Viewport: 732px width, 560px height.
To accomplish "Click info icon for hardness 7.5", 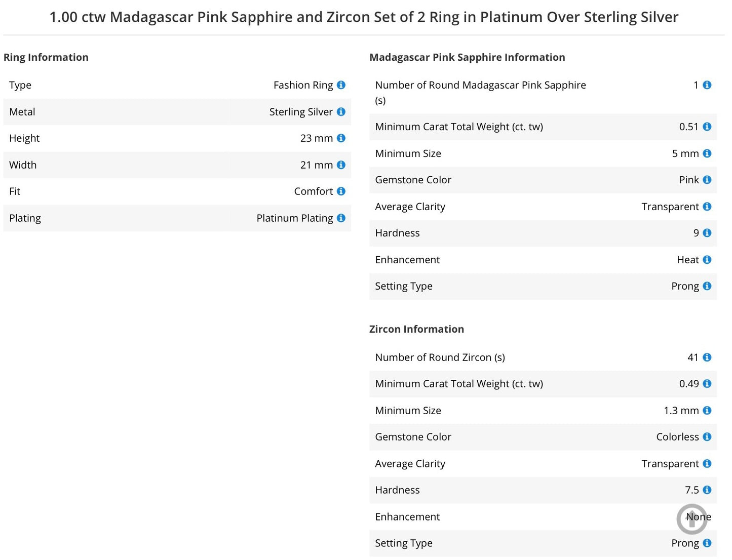I will (707, 490).
